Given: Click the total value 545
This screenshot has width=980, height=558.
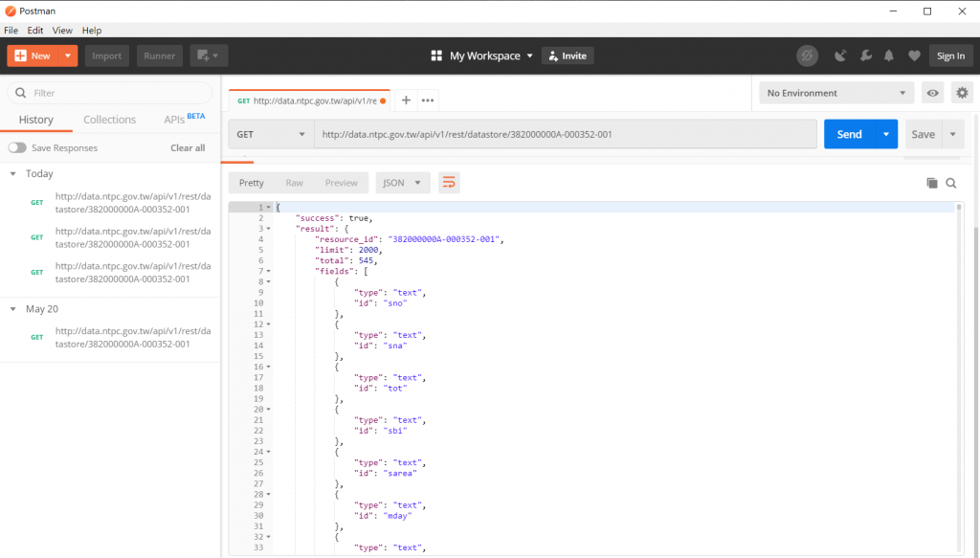Looking at the screenshot, I should (366, 260).
